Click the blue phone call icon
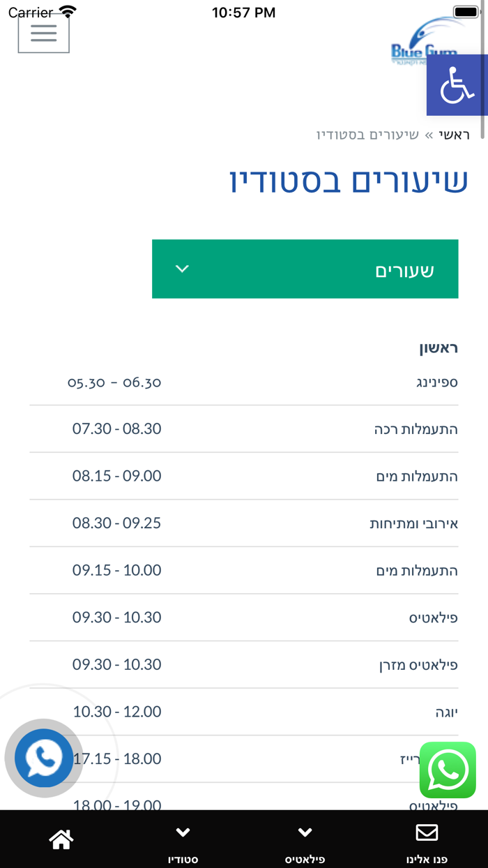This screenshot has height=868, width=488. pyautogui.click(x=43, y=758)
